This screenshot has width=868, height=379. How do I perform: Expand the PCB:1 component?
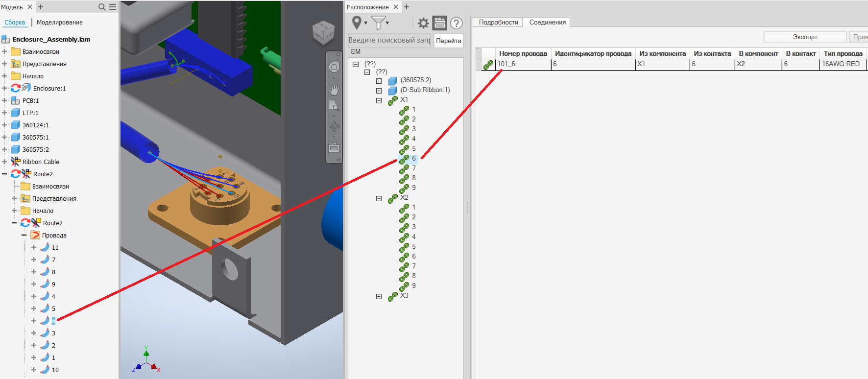click(x=4, y=100)
